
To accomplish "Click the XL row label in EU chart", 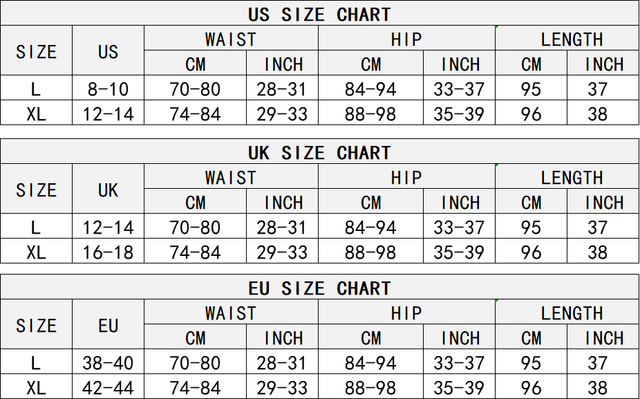I will click(36, 388).
